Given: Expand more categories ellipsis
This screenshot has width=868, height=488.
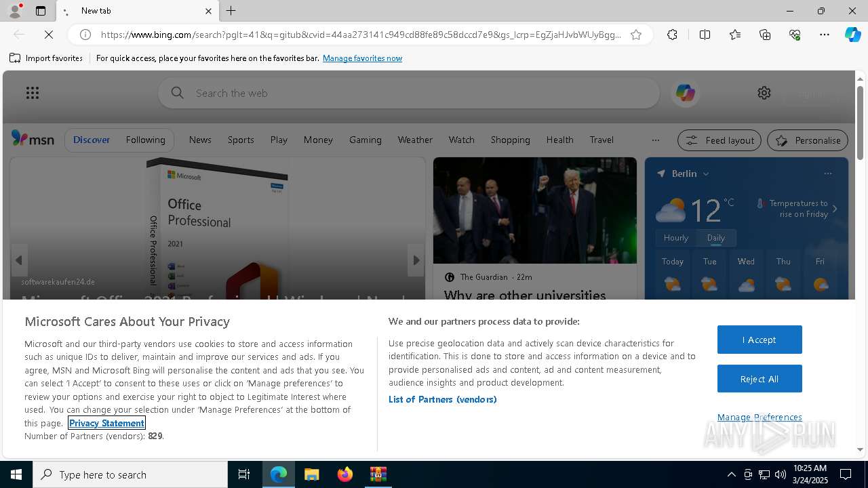Looking at the screenshot, I should click(655, 140).
